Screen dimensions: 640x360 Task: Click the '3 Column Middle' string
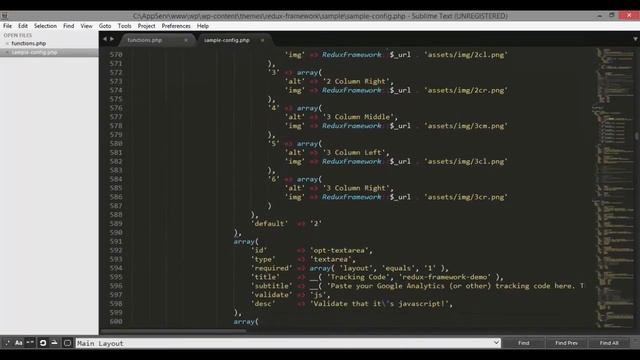coord(359,117)
